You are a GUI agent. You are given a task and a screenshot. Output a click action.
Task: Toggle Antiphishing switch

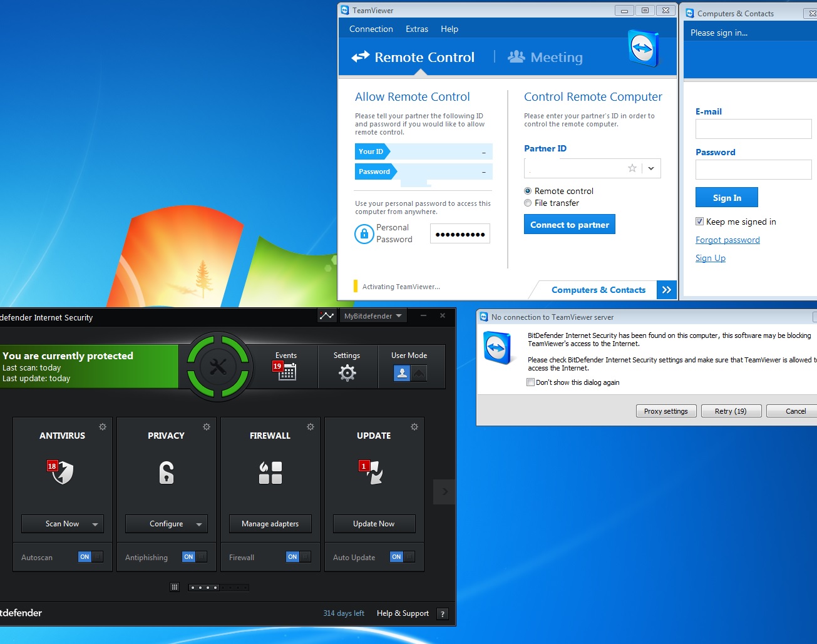click(x=195, y=556)
